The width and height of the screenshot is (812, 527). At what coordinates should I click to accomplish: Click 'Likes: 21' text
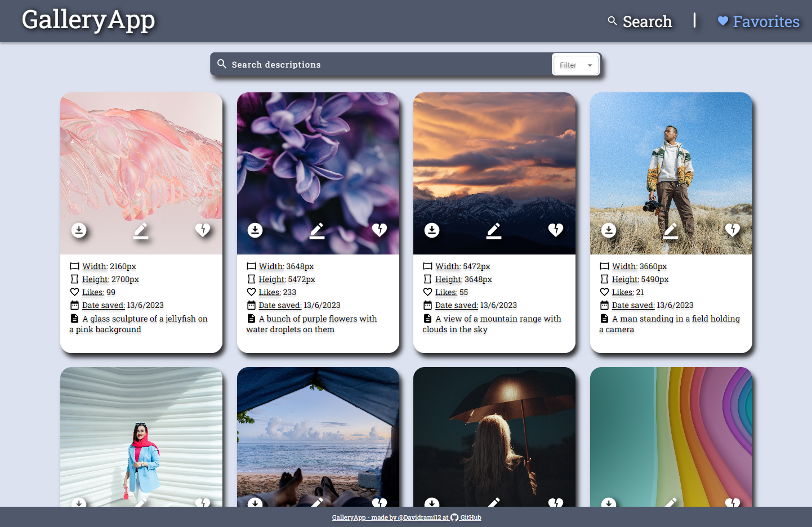[628, 292]
